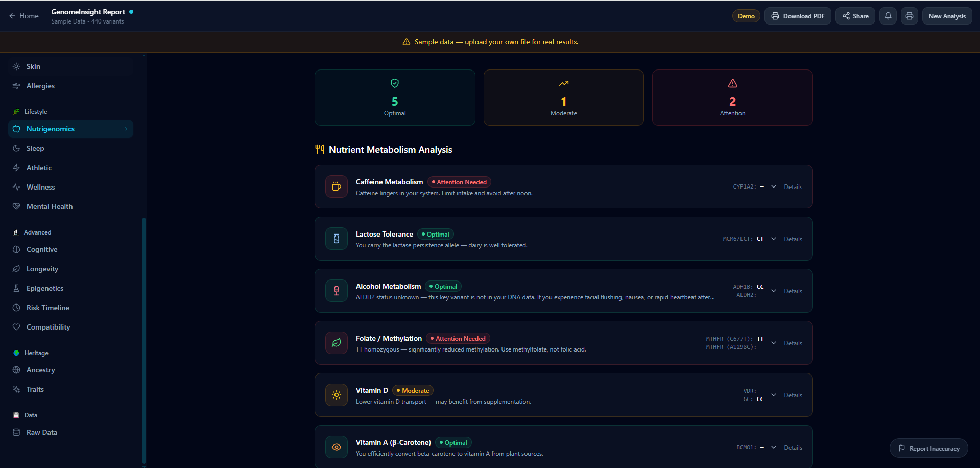Viewport: 980px width, 468px height.
Task: Click the Athletic lightning bolt icon
Action: (16, 168)
